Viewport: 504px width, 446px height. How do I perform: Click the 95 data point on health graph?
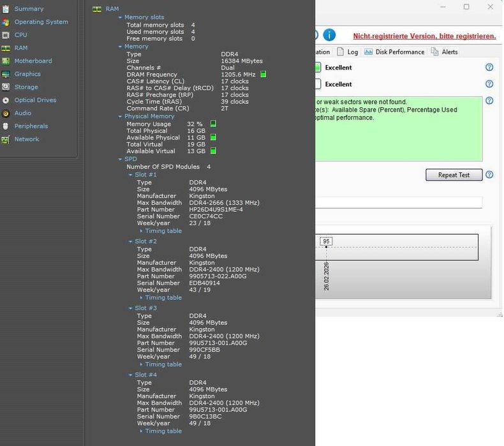(326, 247)
